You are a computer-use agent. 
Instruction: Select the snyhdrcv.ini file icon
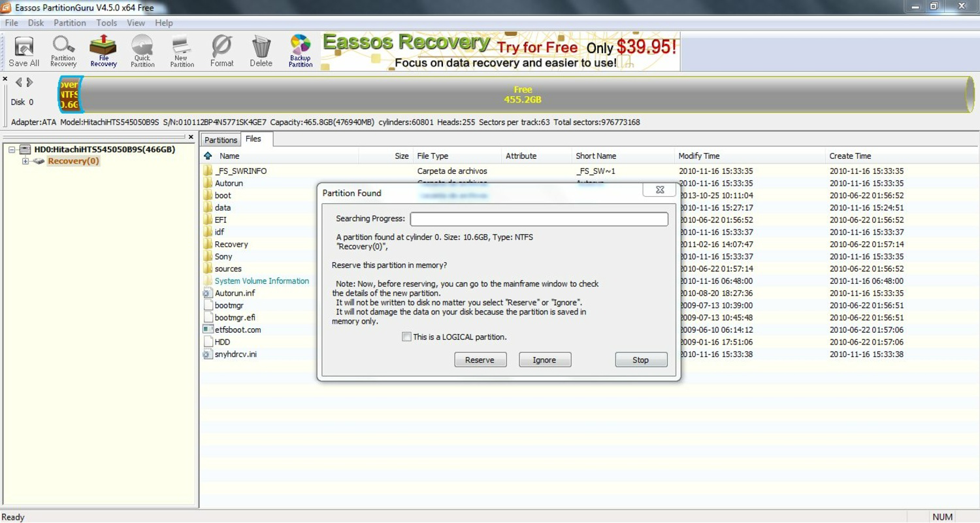pyautogui.click(x=208, y=354)
